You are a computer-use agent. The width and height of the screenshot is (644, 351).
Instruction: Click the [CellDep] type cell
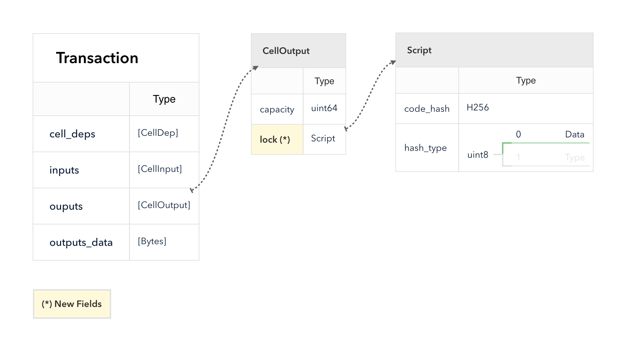coord(158,133)
